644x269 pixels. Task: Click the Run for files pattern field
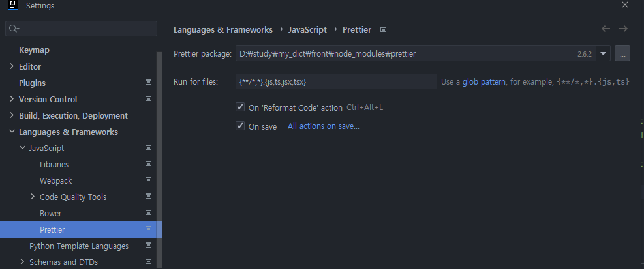[x=336, y=81]
